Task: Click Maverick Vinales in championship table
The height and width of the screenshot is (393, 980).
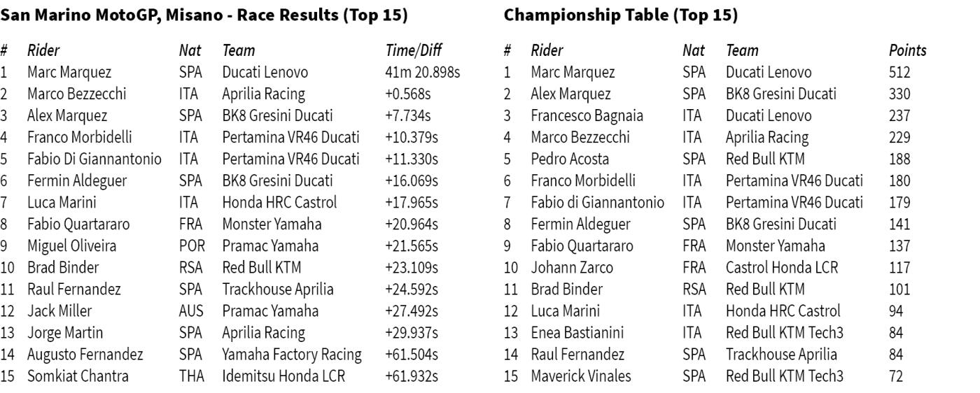Action: [x=580, y=376]
